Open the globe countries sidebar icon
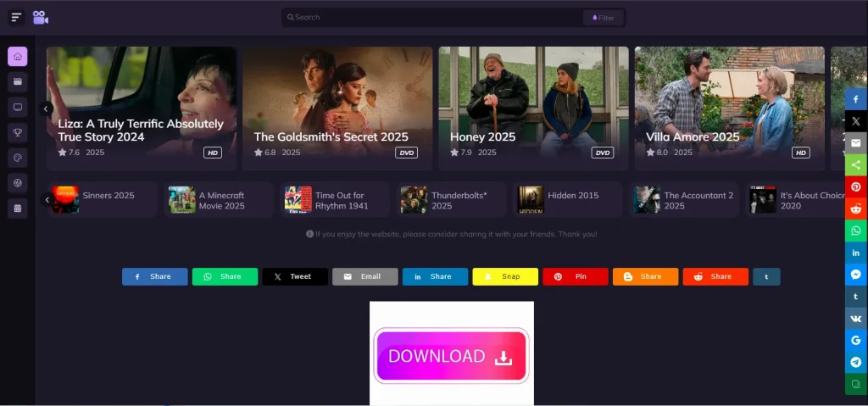The height and width of the screenshot is (406, 868). click(x=17, y=183)
